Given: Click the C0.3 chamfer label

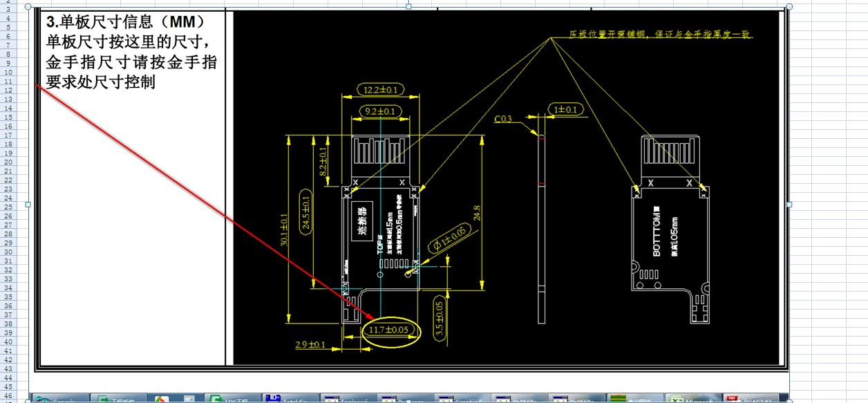Looking at the screenshot, I should click(504, 119).
